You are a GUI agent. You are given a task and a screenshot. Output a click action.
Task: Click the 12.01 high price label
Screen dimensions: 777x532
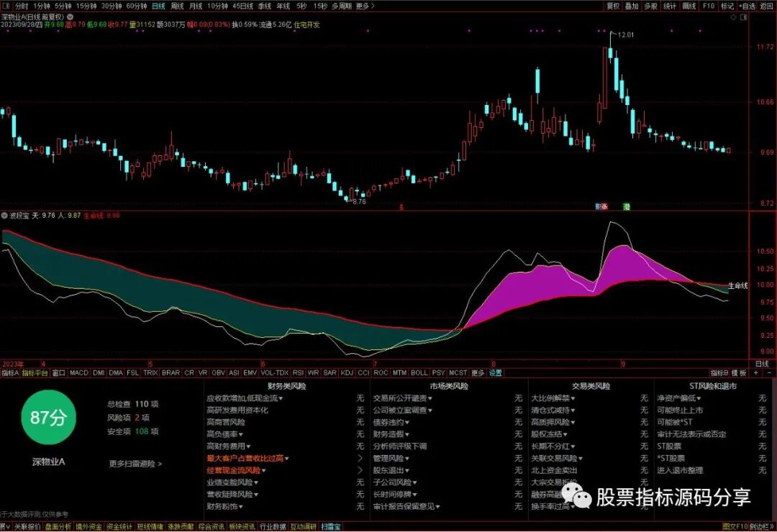point(626,35)
